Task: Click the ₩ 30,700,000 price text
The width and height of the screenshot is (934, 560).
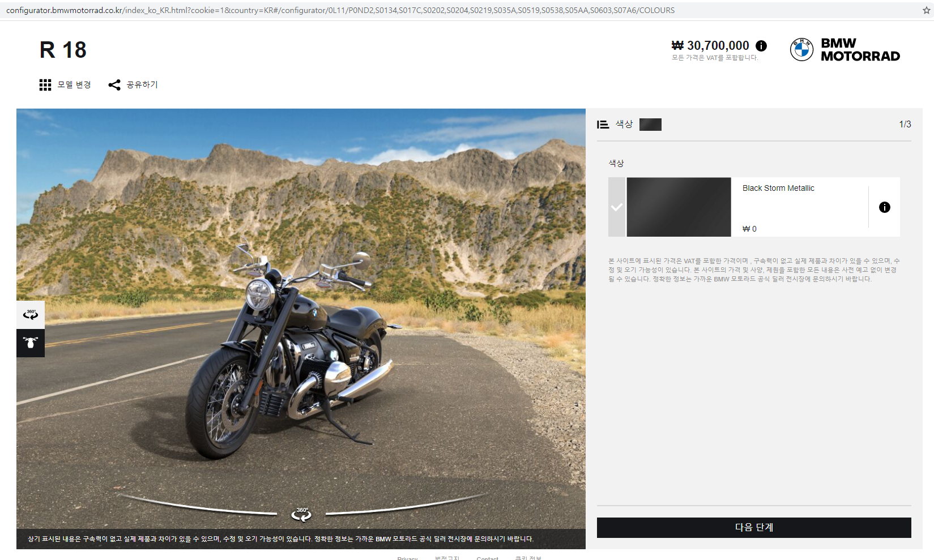Action: coord(710,46)
